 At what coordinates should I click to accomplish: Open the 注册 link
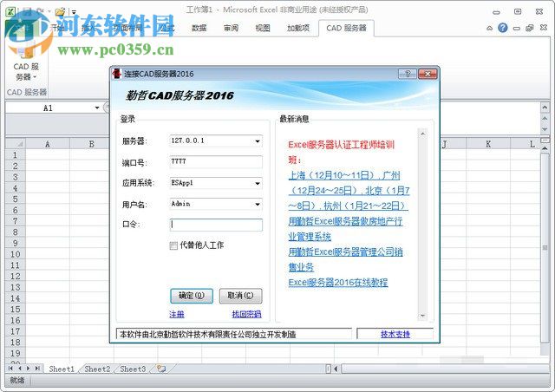177,314
